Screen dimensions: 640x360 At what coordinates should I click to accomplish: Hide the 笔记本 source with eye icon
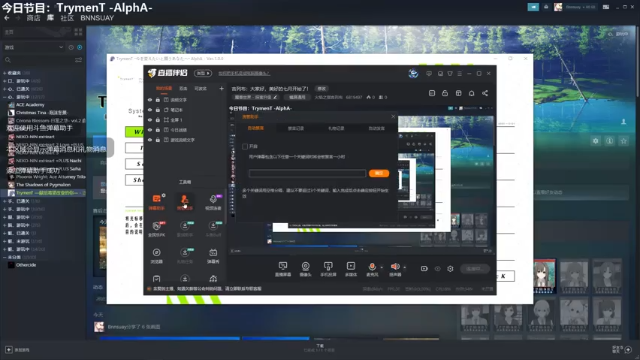[150, 110]
